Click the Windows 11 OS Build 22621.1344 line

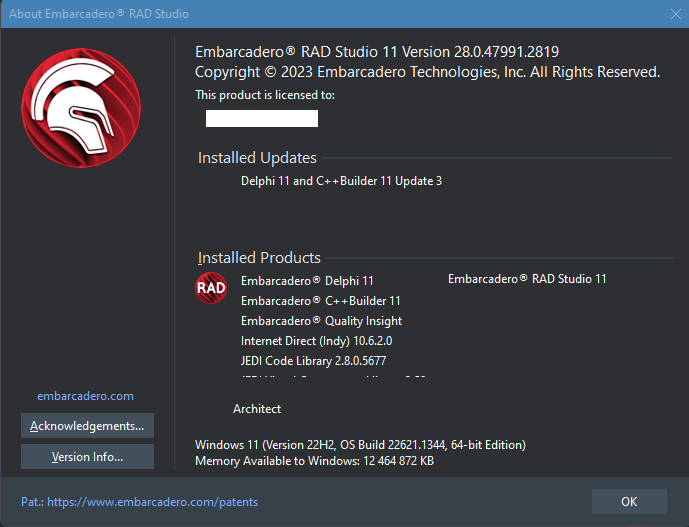pyautogui.click(x=360, y=445)
